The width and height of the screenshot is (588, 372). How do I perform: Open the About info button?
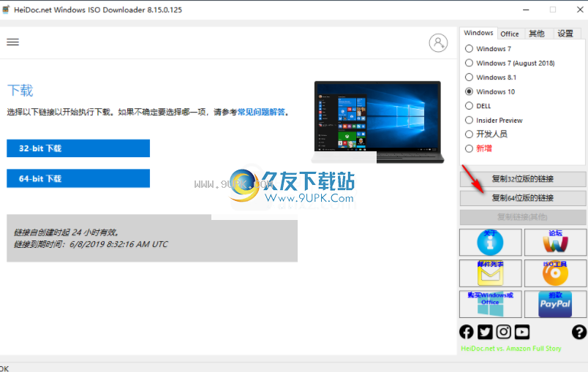pyautogui.click(x=491, y=243)
